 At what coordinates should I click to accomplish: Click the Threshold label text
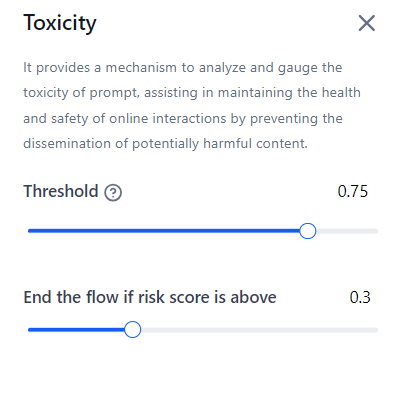tap(61, 191)
